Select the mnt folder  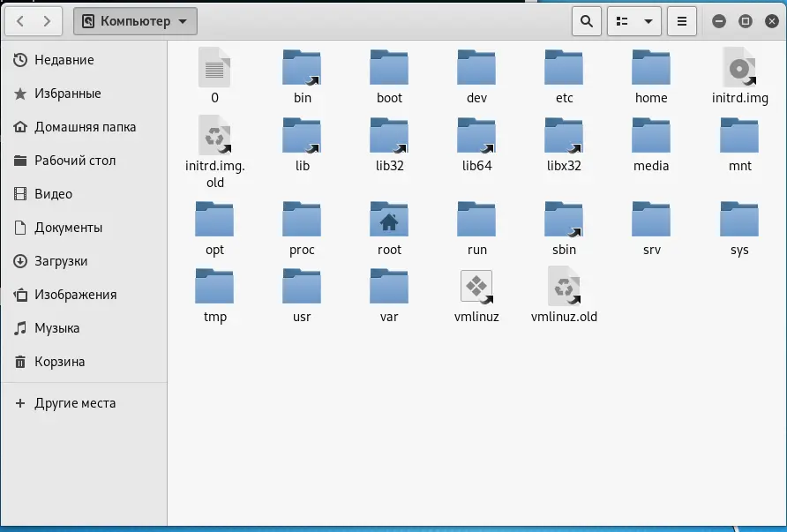click(x=739, y=144)
